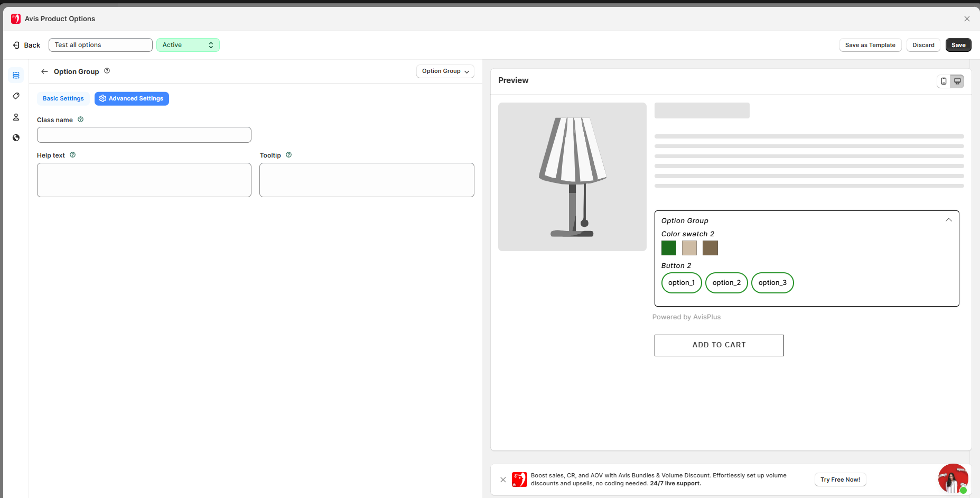
Task: Click the price tag icon in sidebar
Action: click(x=16, y=96)
